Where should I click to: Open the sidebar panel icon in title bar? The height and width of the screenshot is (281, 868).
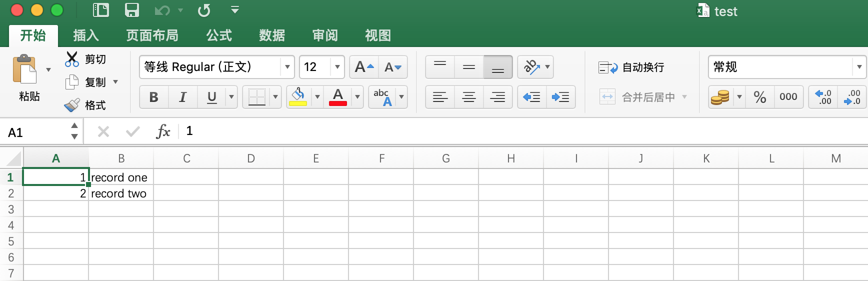point(101,10)
